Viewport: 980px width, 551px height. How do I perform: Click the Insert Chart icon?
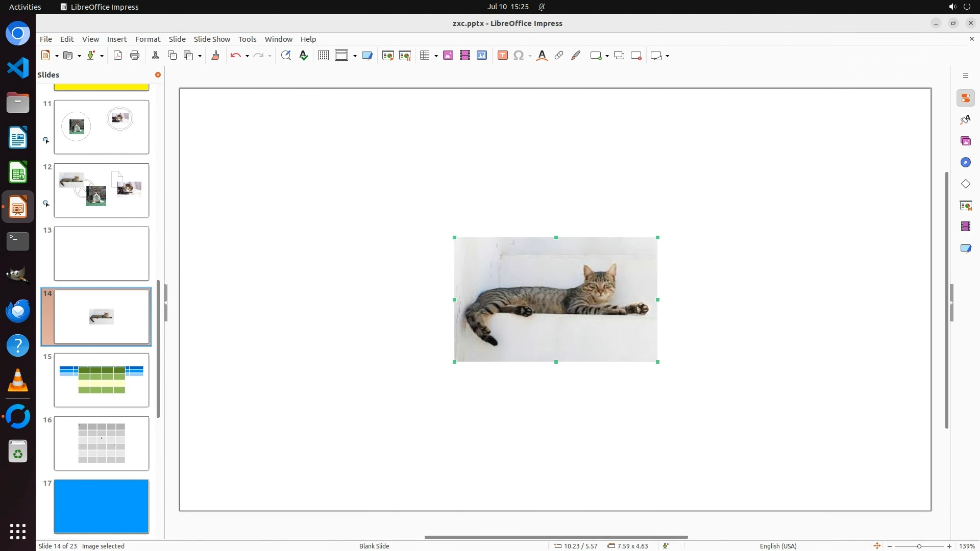(x=482, y=56)
